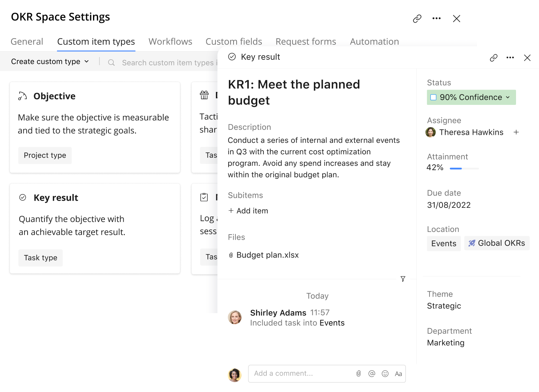Screen dimensions: 539x392
Task: Copy the OKR Space Settings link
Action: point(417,19)
